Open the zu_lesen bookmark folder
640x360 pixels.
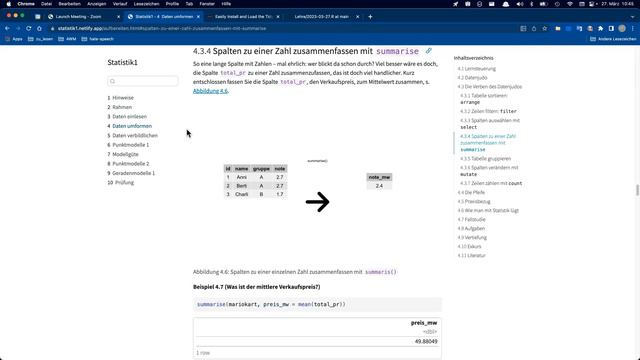(x=40, y=39)
